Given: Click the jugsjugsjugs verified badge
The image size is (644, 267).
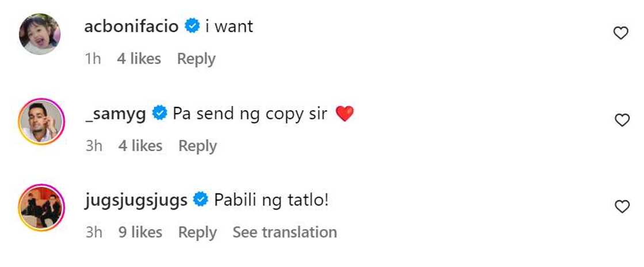Looking at the screenshot, I should pos(201,200).
